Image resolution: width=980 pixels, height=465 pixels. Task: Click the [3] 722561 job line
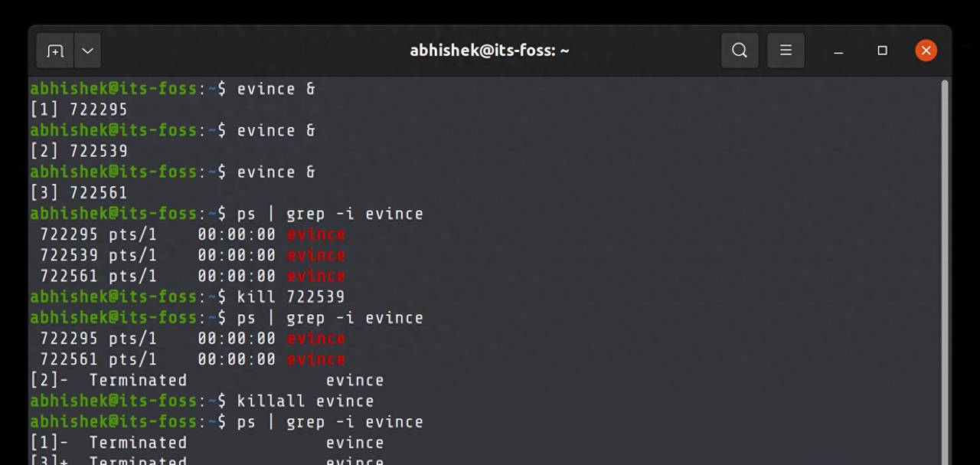point(79,192)
